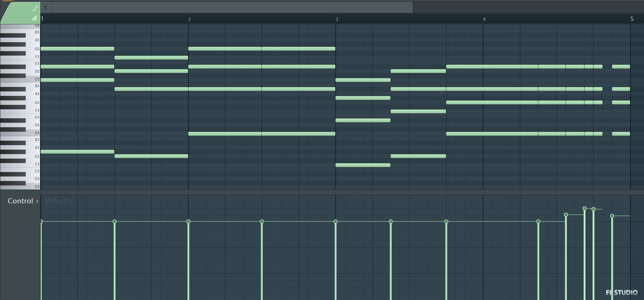Jump to bar 1 on the timeline

click(x=42, y=19)
